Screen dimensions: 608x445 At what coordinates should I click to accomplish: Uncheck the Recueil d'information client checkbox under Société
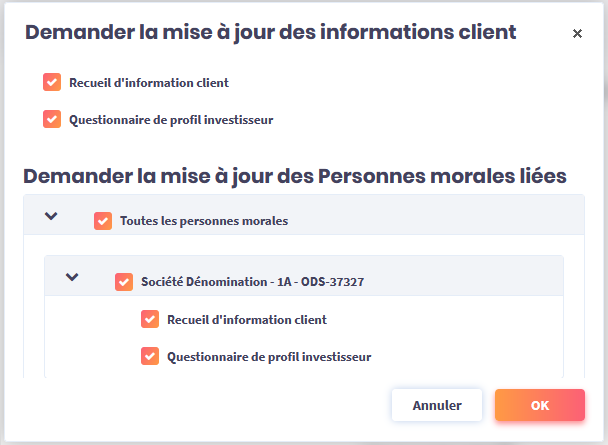click(150, 319)
